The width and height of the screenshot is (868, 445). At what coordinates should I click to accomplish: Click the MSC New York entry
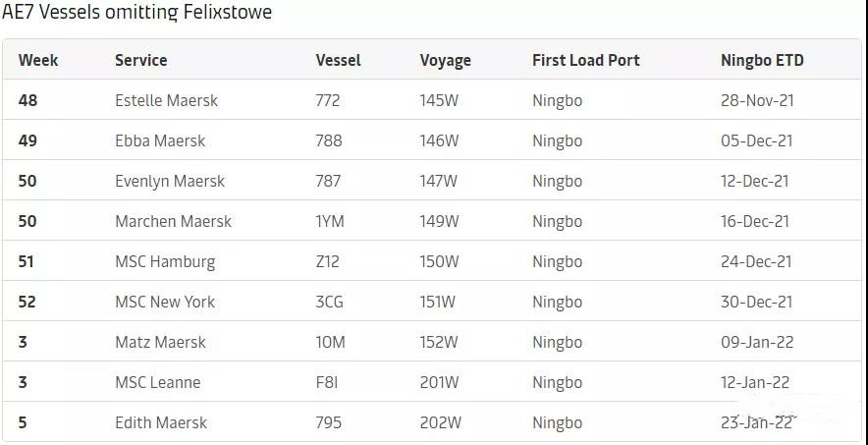pos(165,302)
